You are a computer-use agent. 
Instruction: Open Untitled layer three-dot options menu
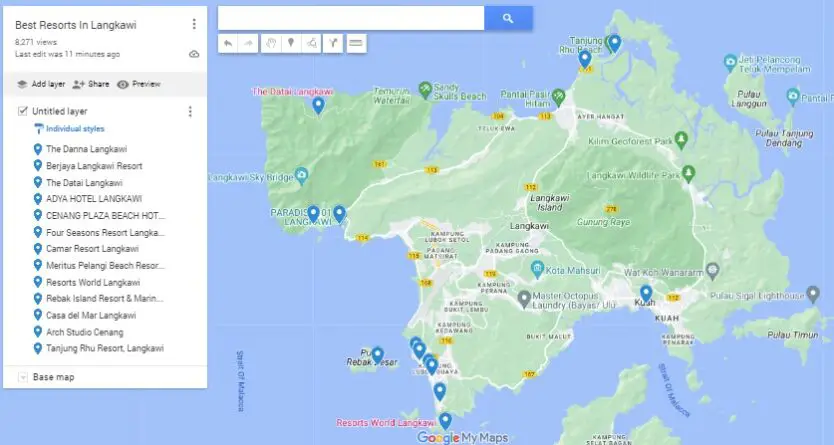click(x=190, y=111)
